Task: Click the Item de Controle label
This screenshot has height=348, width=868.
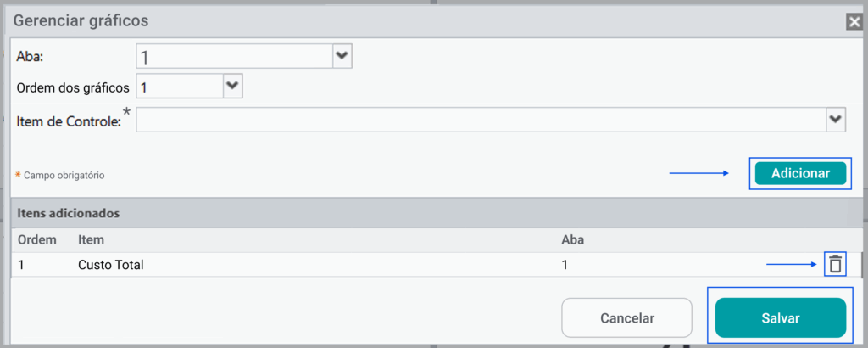Action: (69, 122)
